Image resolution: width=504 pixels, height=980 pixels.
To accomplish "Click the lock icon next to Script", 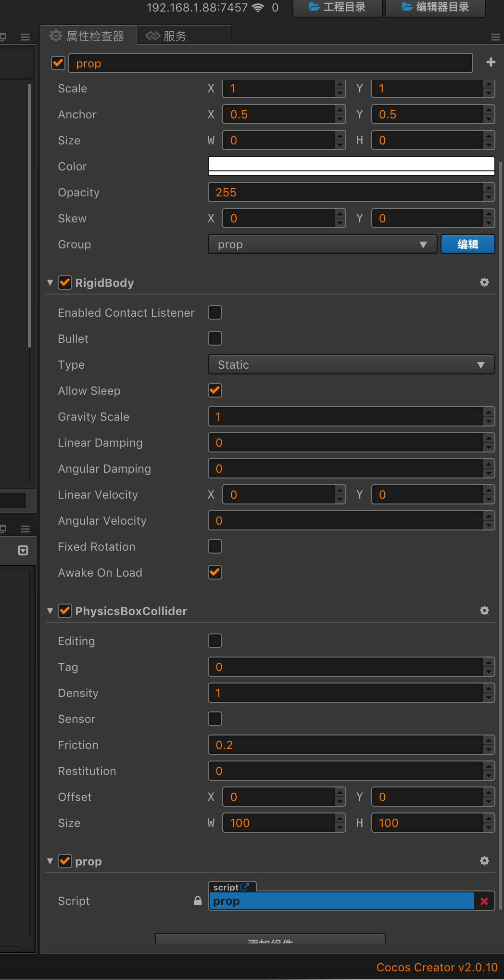I will [198, 901].
